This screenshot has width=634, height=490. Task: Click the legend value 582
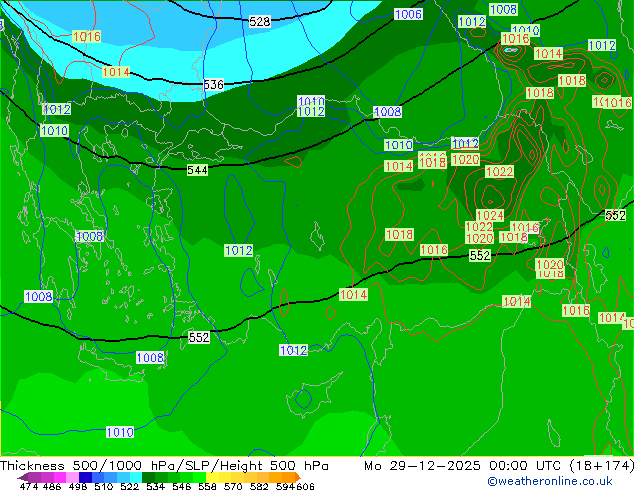[259, 486]
